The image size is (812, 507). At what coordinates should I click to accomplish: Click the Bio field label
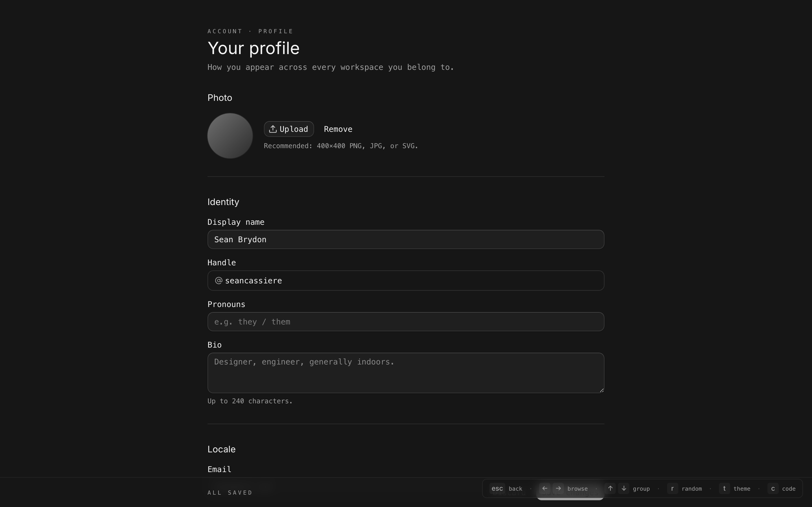pyautogui.click(x=214, y=345)
